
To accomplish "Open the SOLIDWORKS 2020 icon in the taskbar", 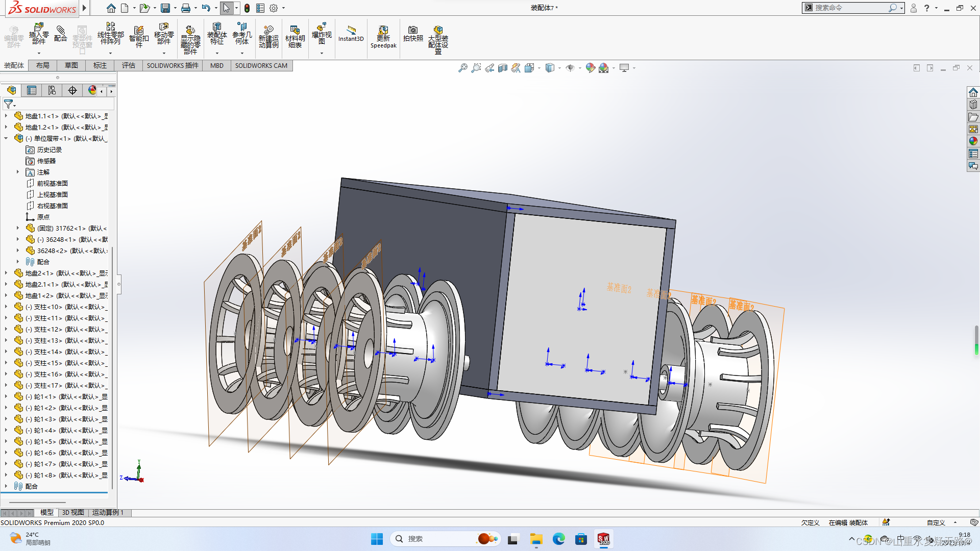I will 604,539.
